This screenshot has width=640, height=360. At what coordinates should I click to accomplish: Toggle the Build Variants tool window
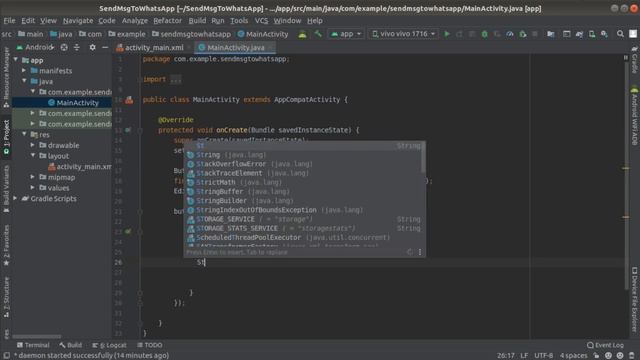click(x=6, y=189)
